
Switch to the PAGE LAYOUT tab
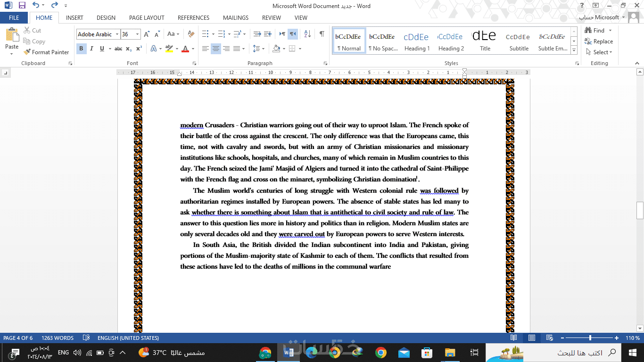pos(147,18)
